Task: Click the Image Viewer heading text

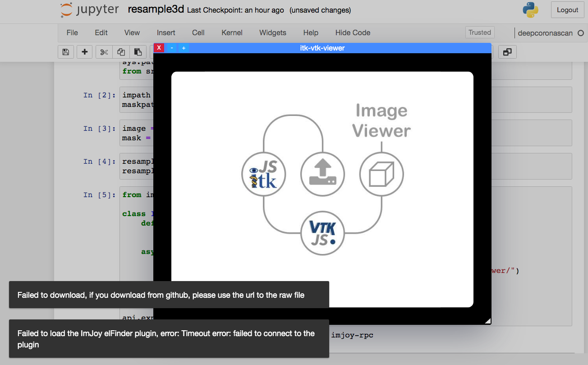Action: 381,120
